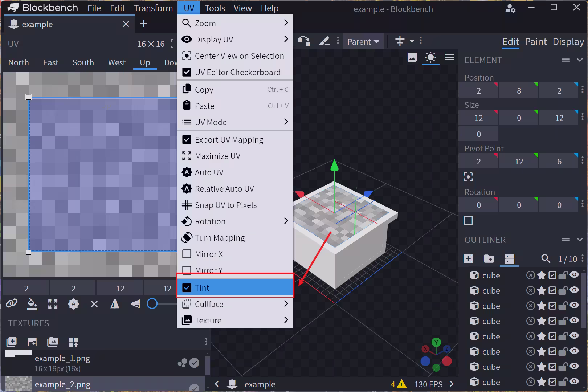Open the Parent transform space dropdown
This screenshot has height=392, width=588.
tap(363, 42)
